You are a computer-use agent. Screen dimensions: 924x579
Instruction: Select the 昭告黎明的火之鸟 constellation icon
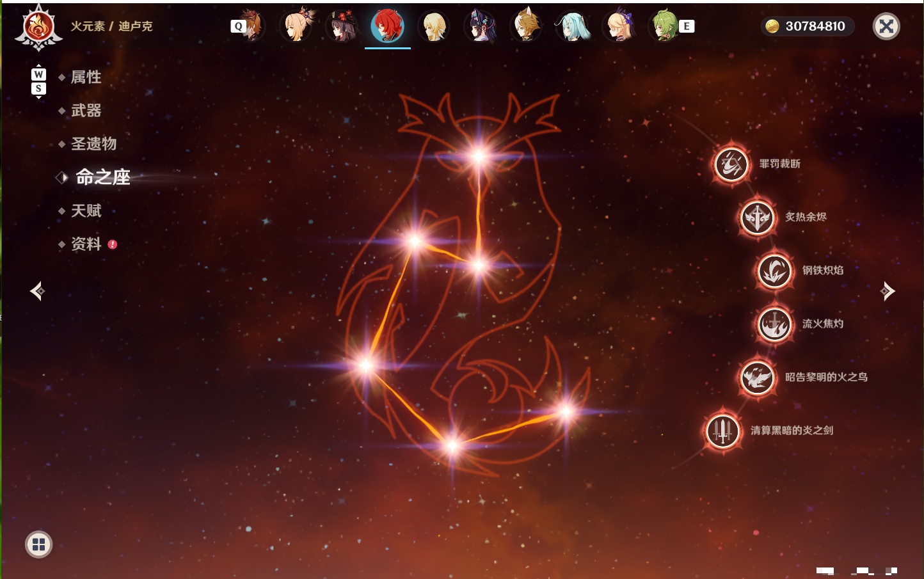pyautogui.click(x=758, y=377)
